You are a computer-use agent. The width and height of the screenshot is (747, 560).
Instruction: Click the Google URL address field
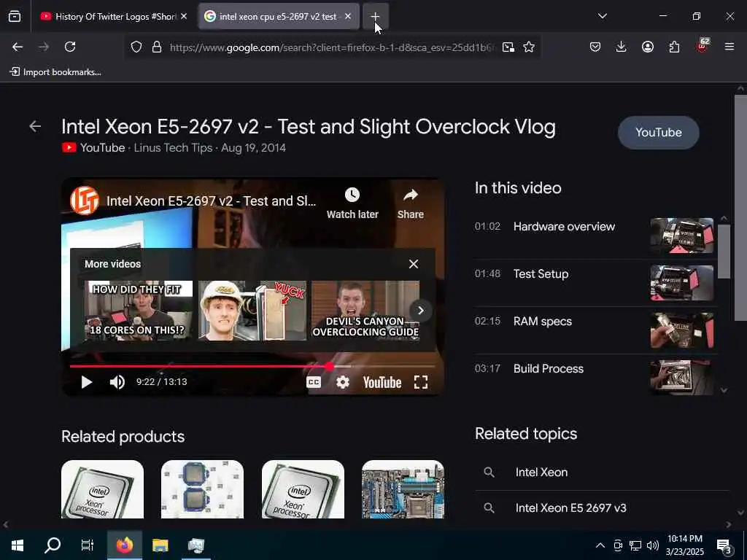point(332,47)
